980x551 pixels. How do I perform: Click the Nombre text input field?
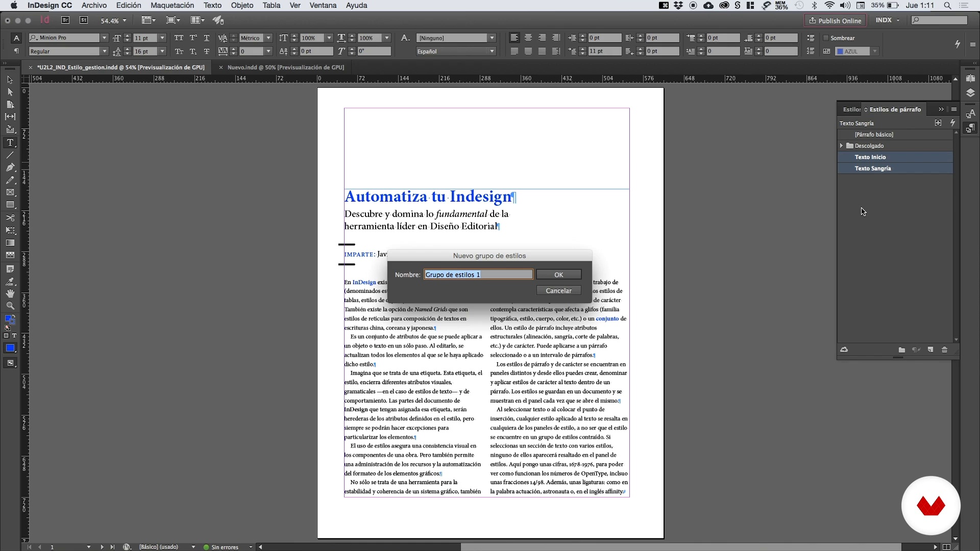(478, 274)
